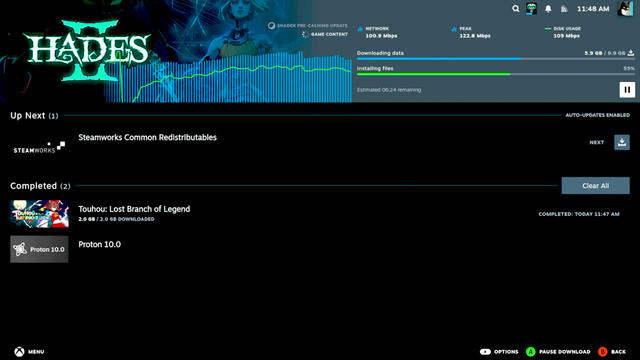Click 2.0 GB downloaded text under Touhou
640x360 pixels.
click(116, 219)
